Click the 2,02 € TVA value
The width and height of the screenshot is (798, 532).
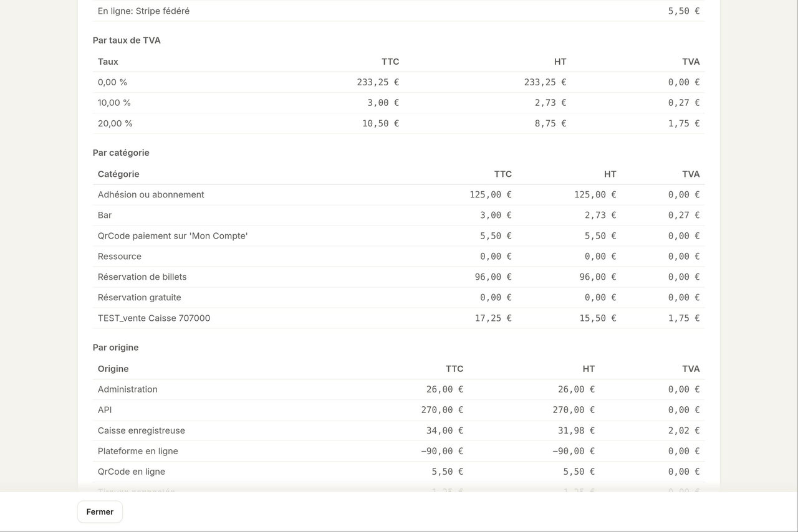[x=684, y=430]
